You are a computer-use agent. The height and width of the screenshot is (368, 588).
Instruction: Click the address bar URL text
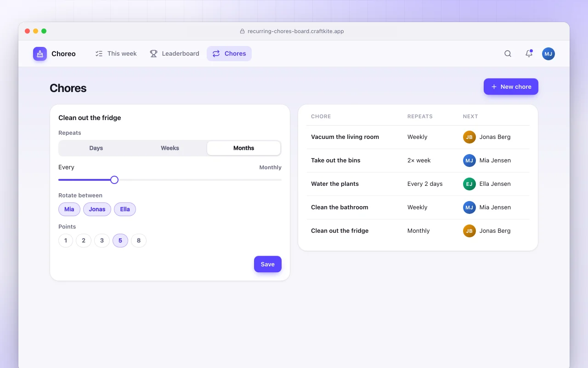click(x=296, y=31)
